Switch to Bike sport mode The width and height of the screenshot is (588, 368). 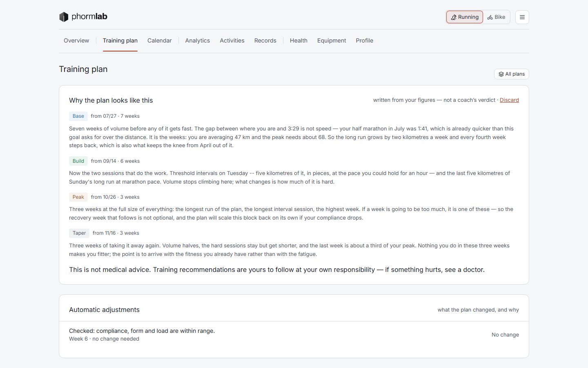click(496, 17)
